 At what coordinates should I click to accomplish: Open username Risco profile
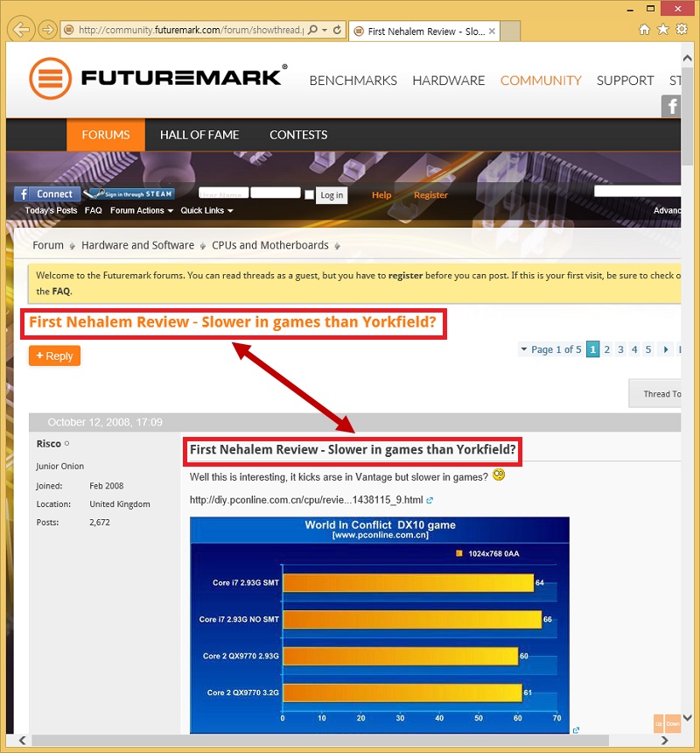click(48, 444)
